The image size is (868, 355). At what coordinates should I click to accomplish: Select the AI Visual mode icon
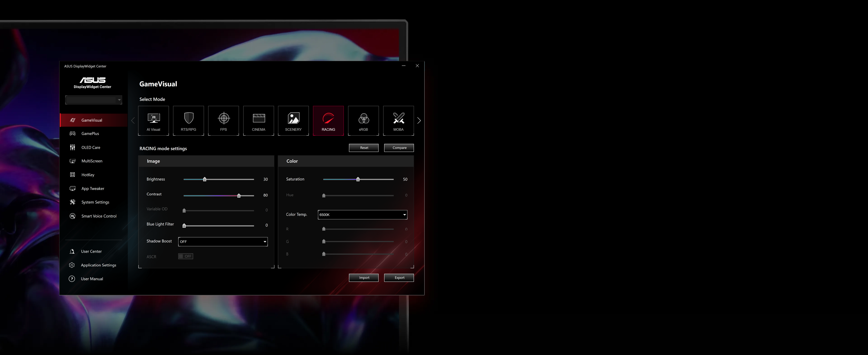pos(153,120)
